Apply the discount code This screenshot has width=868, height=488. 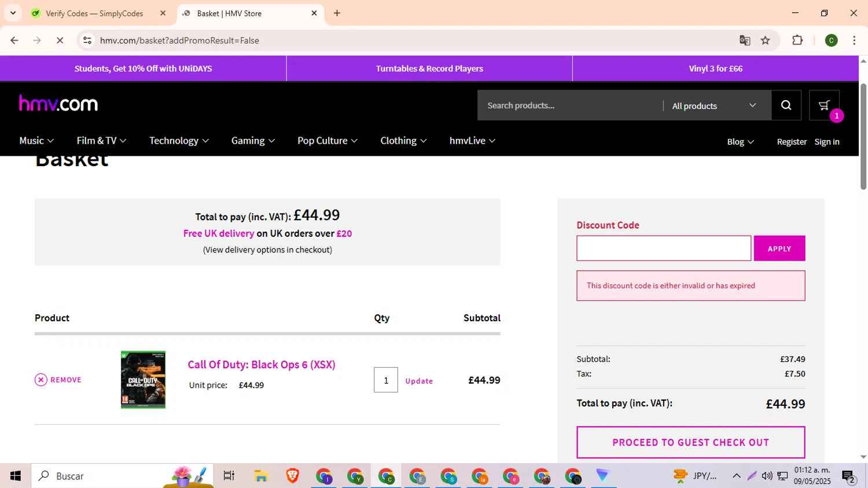pos(779,248)
